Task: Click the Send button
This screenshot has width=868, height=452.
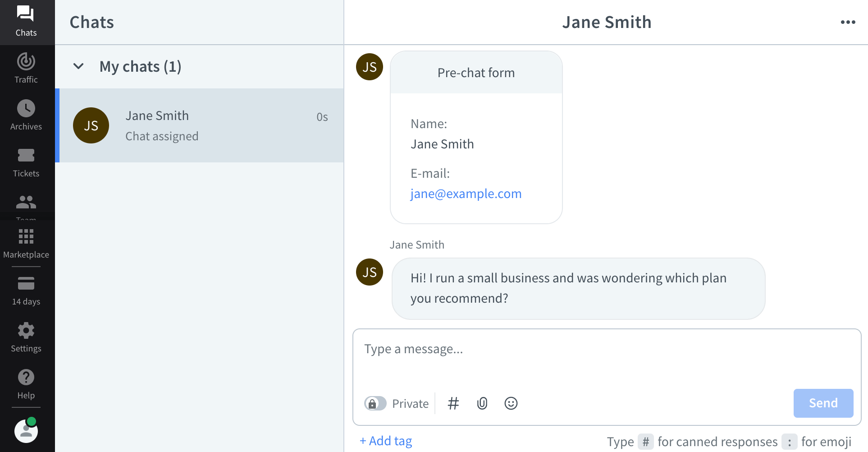Action: click(823, 403)
